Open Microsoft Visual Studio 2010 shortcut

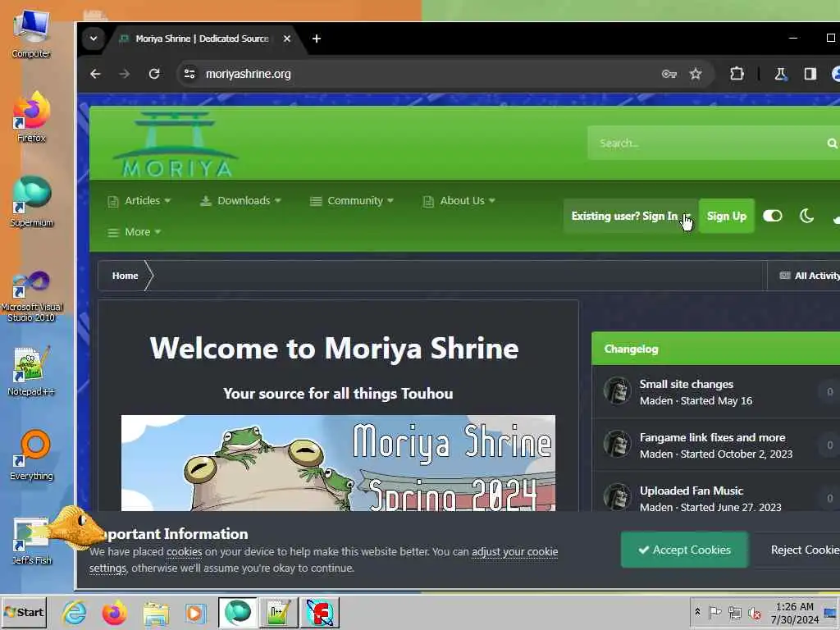[x=31, y=295]
